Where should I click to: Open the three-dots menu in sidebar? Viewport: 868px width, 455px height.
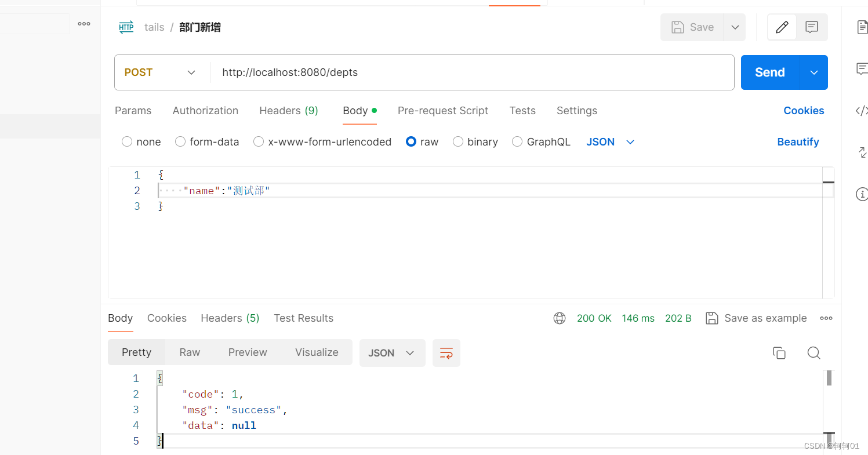[x=84, y=24]
